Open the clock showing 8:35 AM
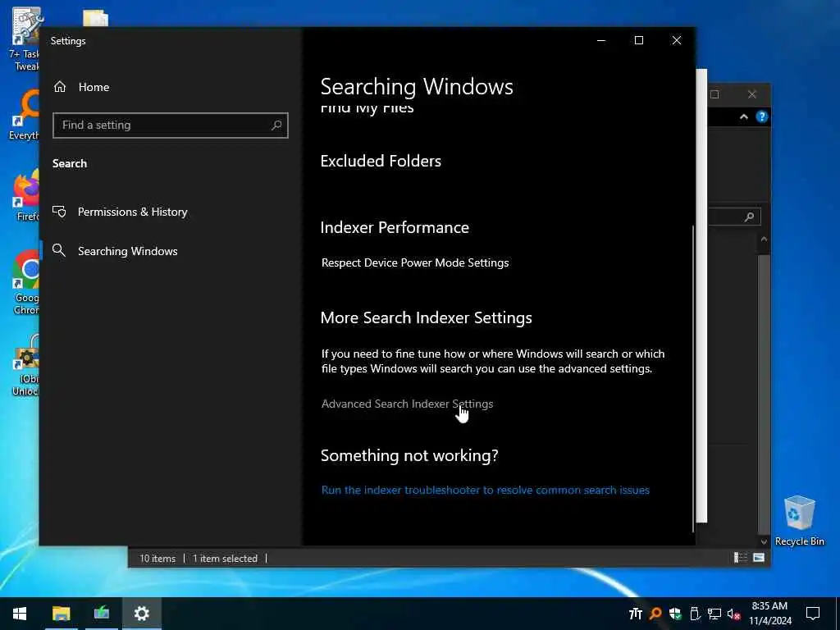This screenshot has width=840, height=630. tap(769, 614)
